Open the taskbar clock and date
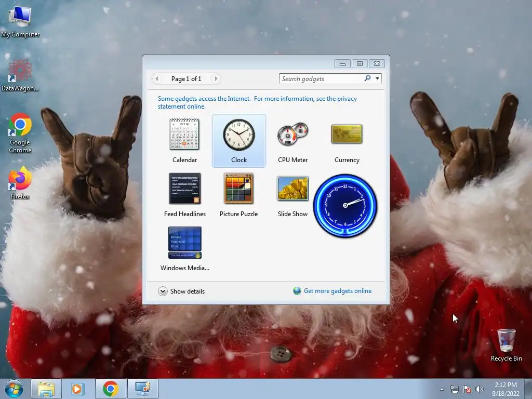532x399 pixels. (506, 389)
